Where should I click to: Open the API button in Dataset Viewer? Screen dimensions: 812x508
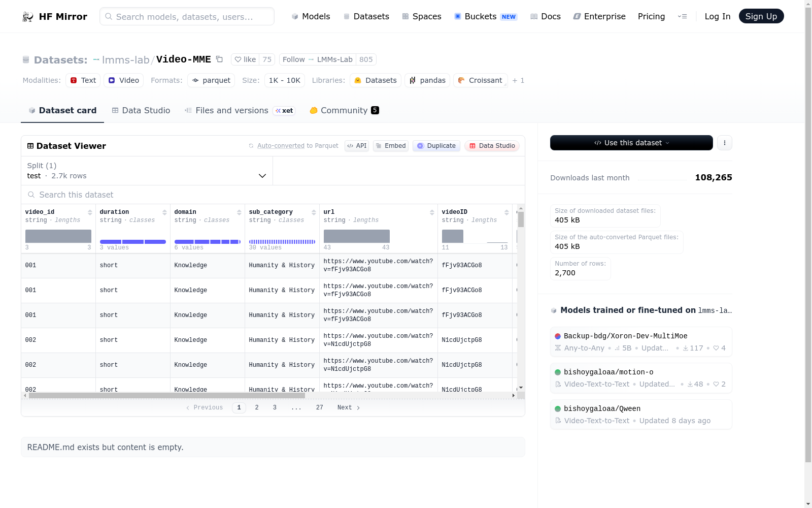(x=357, y=146)
